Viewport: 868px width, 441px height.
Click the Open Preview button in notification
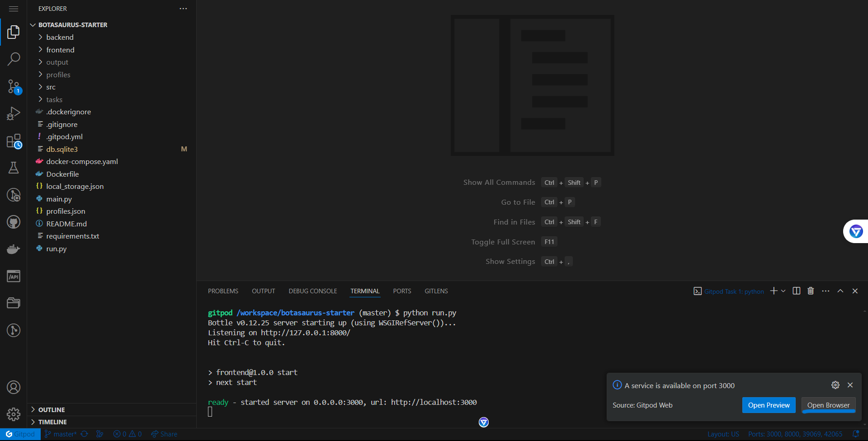(769, 405)
